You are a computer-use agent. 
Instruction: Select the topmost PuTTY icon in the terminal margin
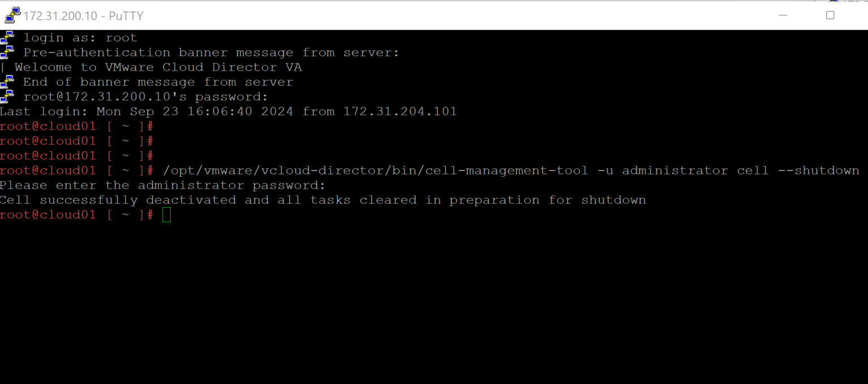pyautogui.click(x=7, y=36)
